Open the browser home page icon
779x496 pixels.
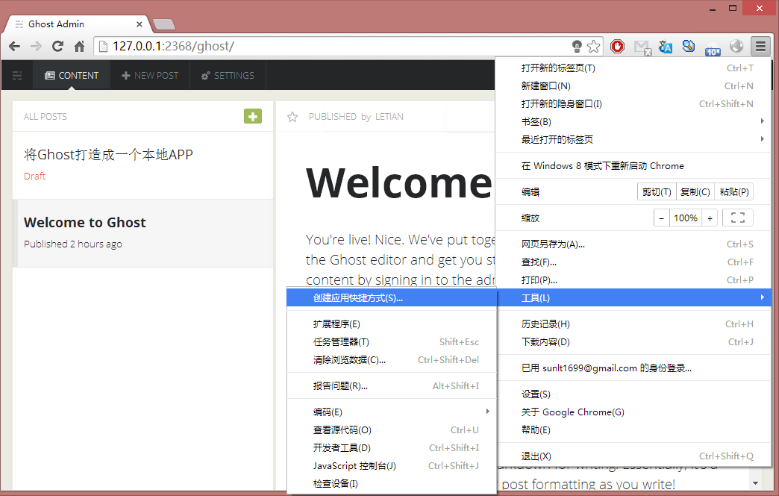tap(79, 46)
